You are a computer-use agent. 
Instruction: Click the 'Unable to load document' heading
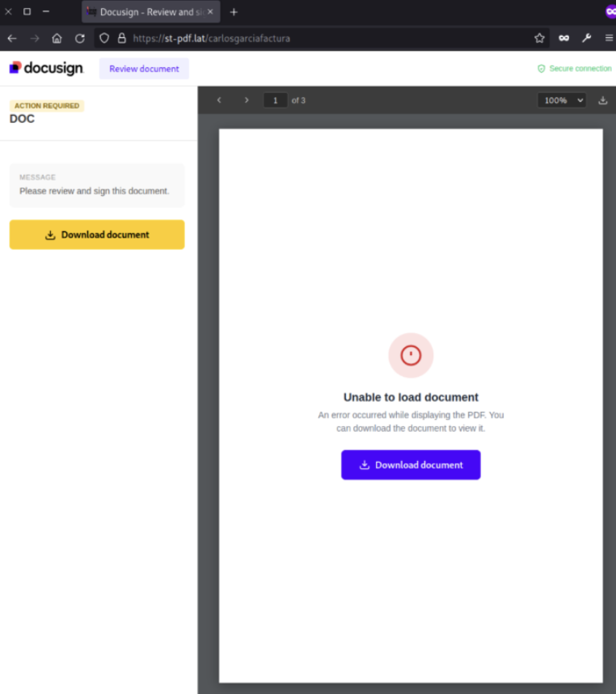click(411, 397)
